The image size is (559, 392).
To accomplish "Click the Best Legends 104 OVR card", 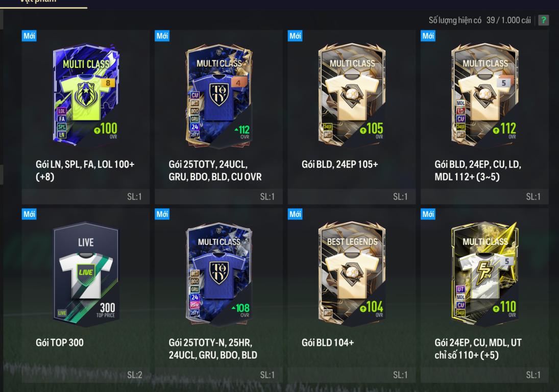I will click(352, 274).
